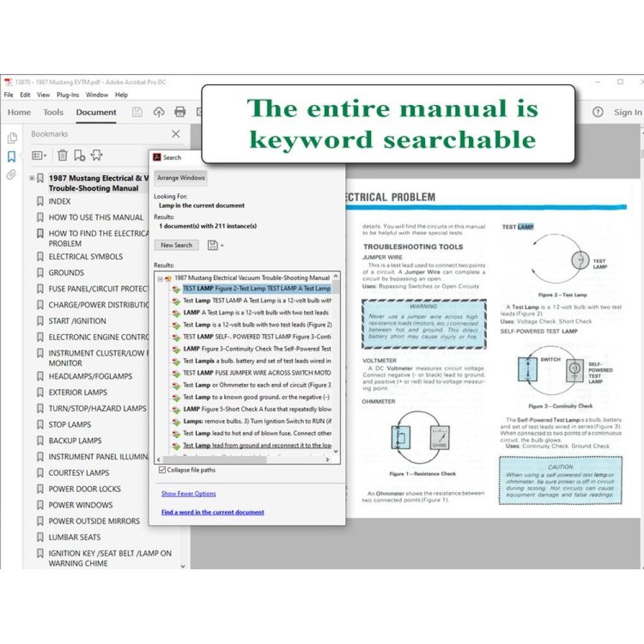The image size is (644, 644).
Task: Open the HOW TO USE THIS MANUAL bookmark
Action: [x=96, y=217]
